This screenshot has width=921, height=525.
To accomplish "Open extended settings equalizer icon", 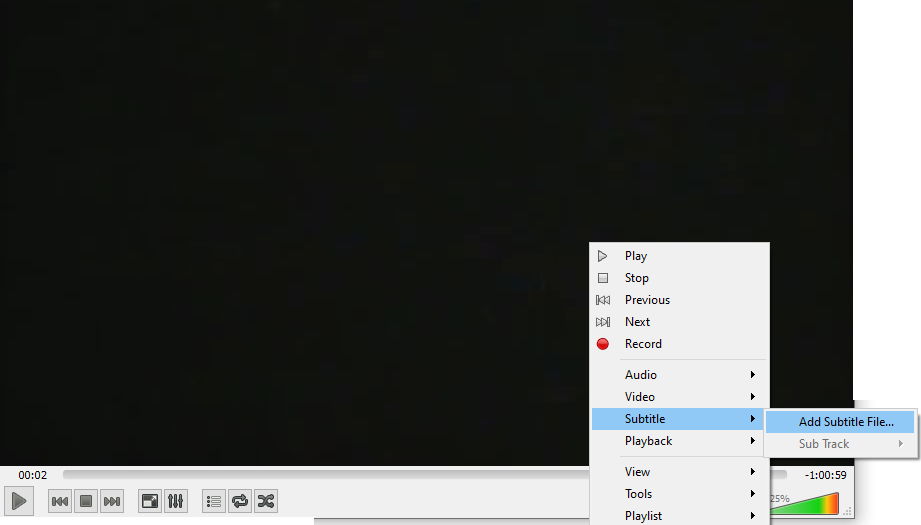I will [x=175, y=501].
